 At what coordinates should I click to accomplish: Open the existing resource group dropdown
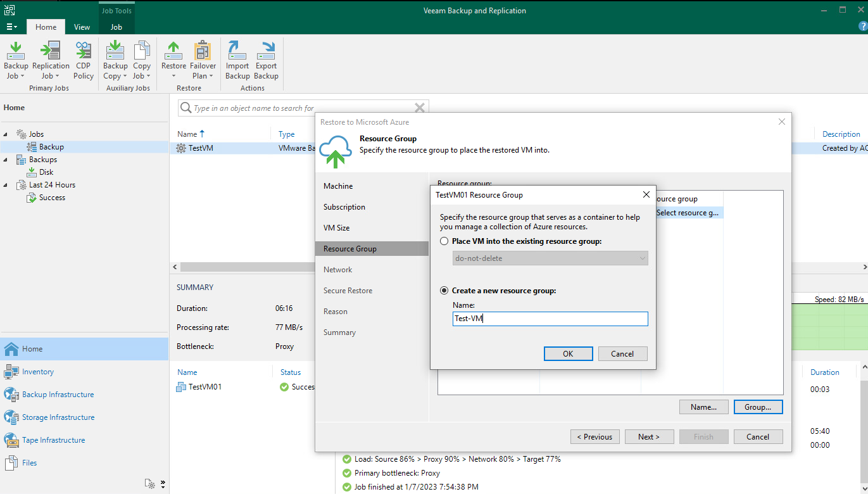click(550, 258)
